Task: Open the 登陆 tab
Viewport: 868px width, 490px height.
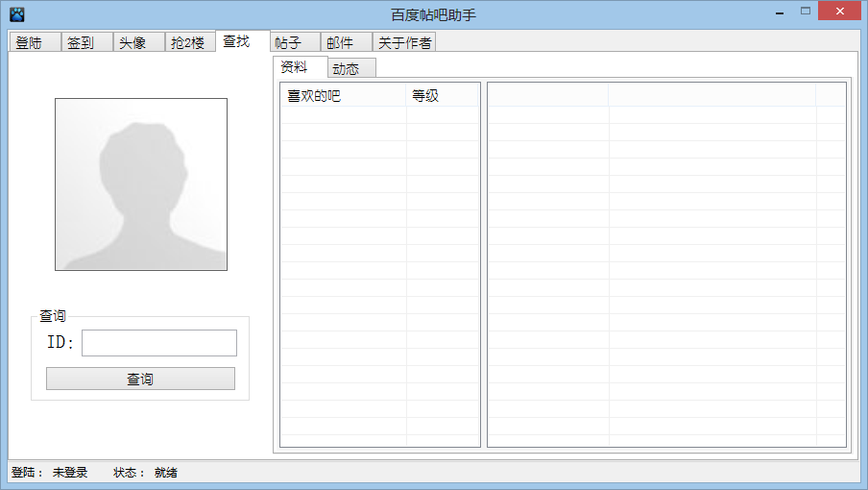Action: tap(35, 42)
